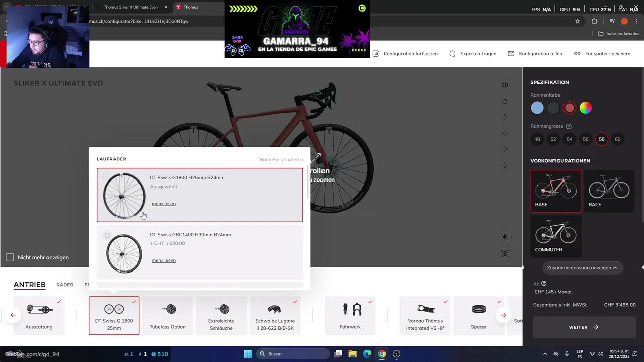
Task: Choose red frame color swatch
Action: tap(570, 108)
